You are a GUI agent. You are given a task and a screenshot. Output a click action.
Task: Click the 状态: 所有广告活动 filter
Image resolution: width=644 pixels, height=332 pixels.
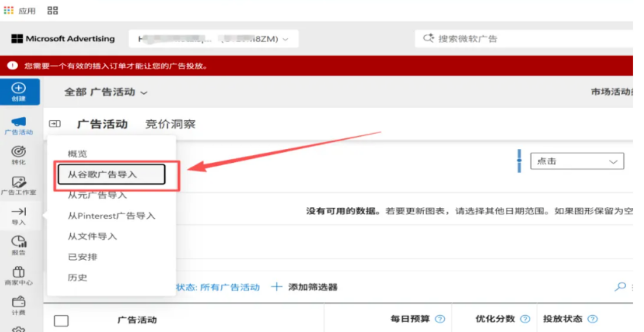[x=217, y=287]
